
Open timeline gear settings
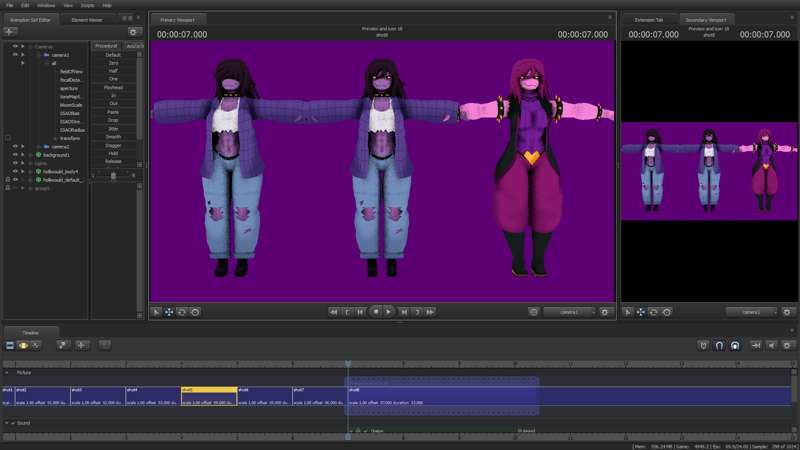point(787,345)
